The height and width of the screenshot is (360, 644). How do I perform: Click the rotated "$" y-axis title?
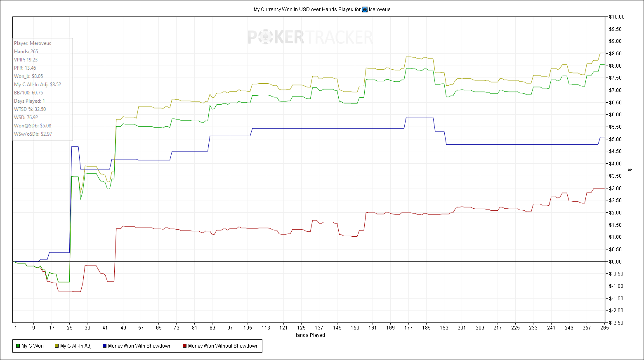click(x=630, y=169)
